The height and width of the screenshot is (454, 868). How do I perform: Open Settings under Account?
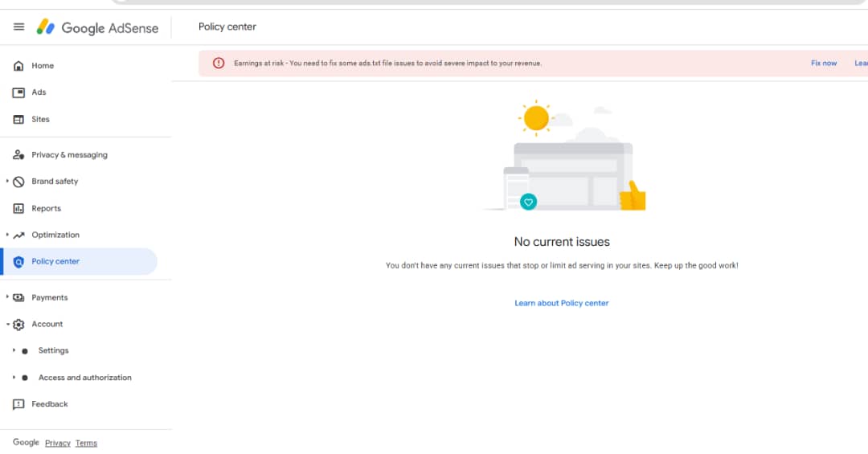tap(53, 351)
